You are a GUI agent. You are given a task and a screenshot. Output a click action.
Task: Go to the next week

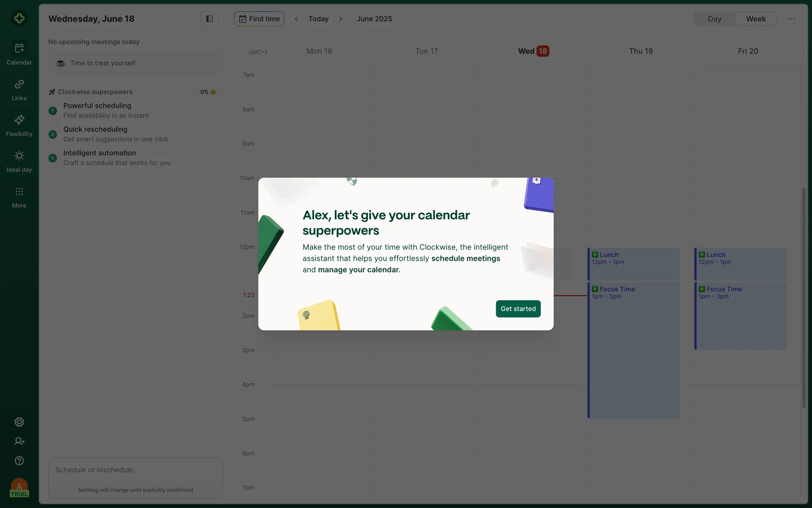(340, 19)
